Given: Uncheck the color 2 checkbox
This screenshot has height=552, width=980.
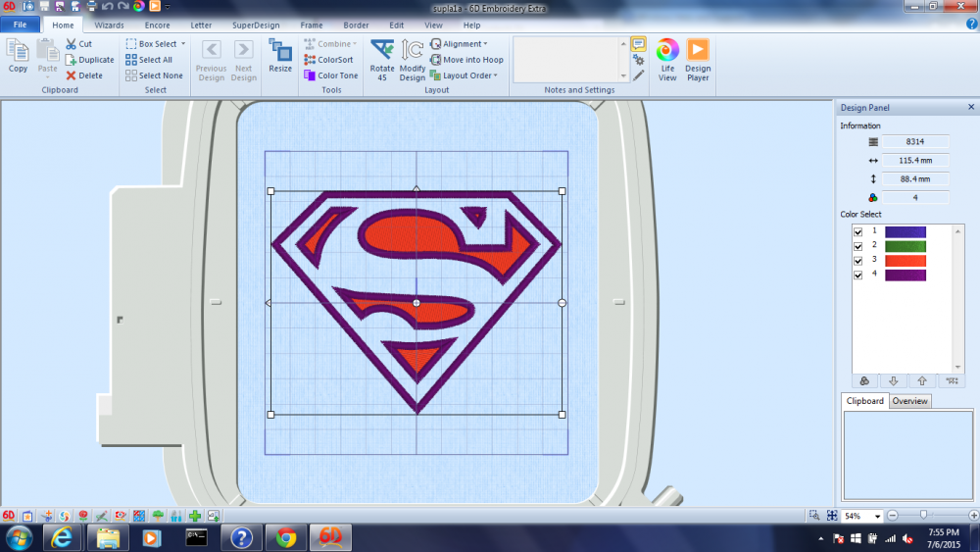Looking at the screenshot, I should 858,246.
